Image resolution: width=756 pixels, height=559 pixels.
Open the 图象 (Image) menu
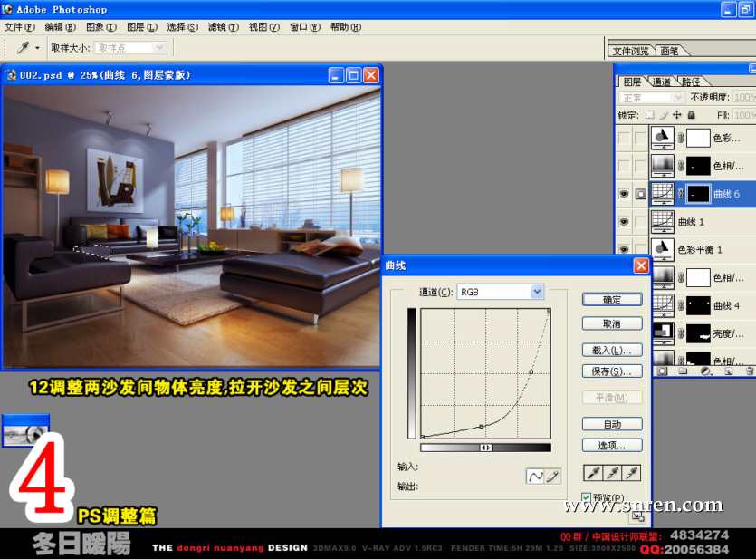pos(101,27)
